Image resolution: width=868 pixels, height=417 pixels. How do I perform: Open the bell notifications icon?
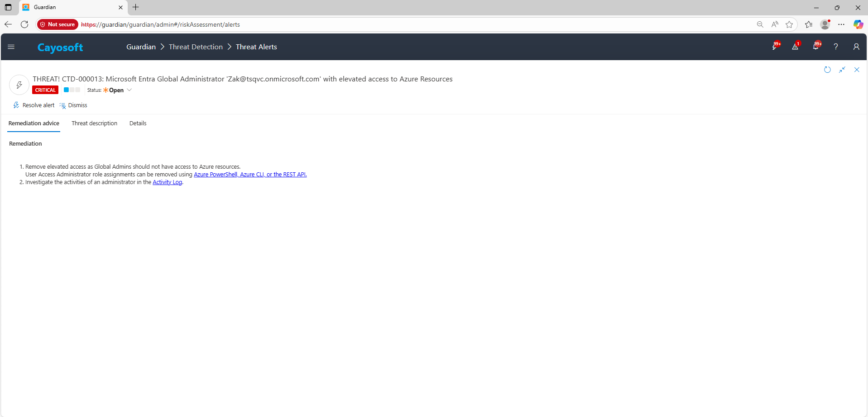(x=815, y=47)
